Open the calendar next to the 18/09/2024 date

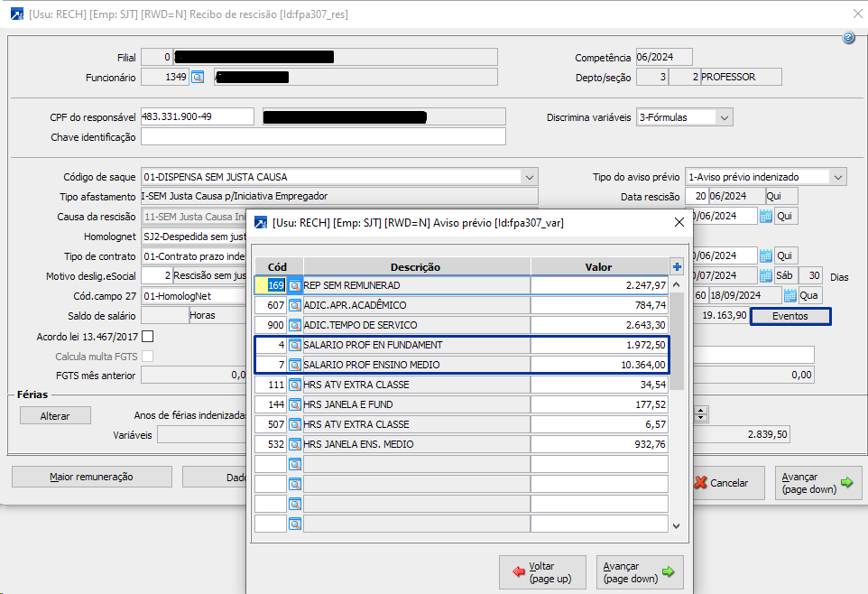[x=790, y=295]
